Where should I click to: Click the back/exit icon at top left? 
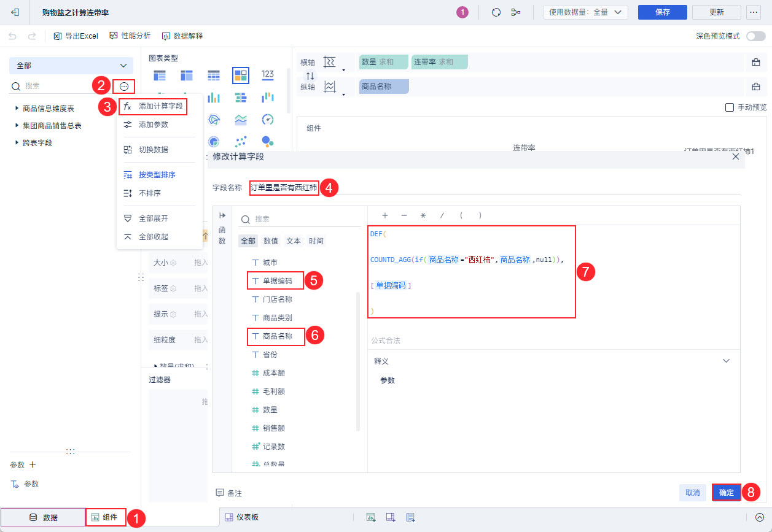(15, 12)
